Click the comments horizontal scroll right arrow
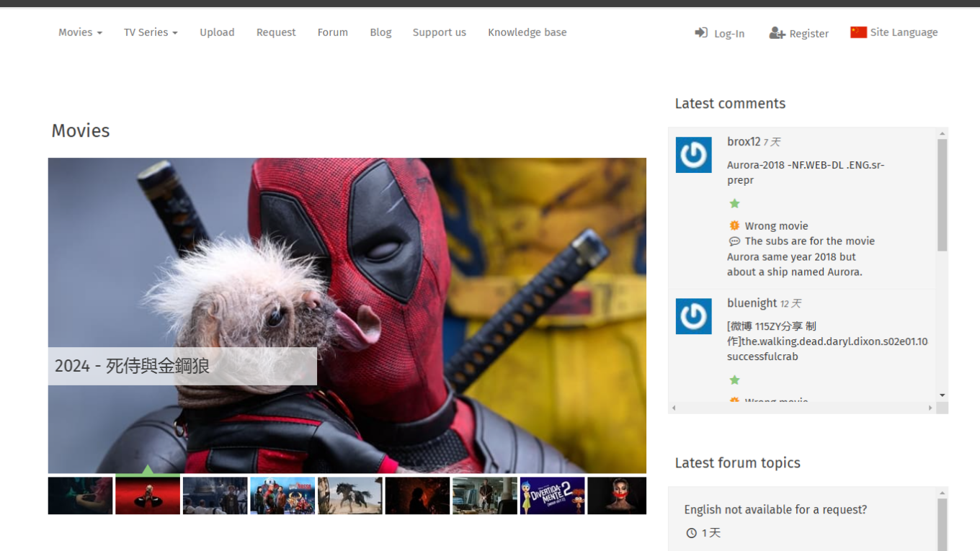 point(930,408)
